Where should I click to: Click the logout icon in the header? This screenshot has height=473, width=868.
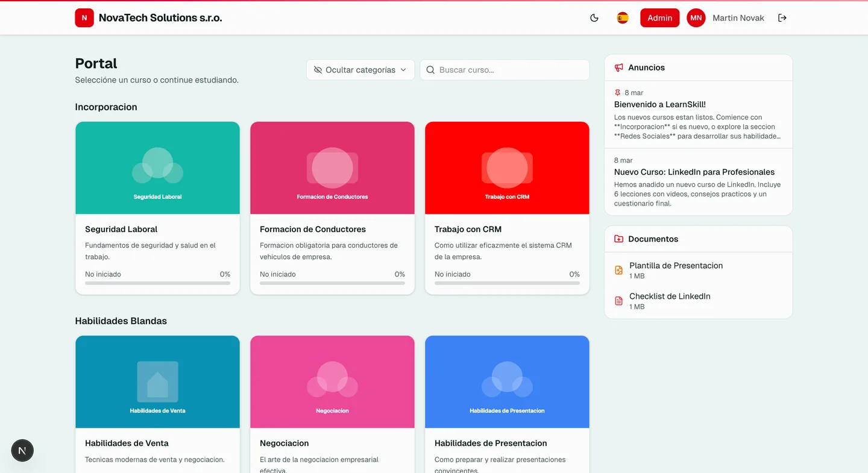782,17
